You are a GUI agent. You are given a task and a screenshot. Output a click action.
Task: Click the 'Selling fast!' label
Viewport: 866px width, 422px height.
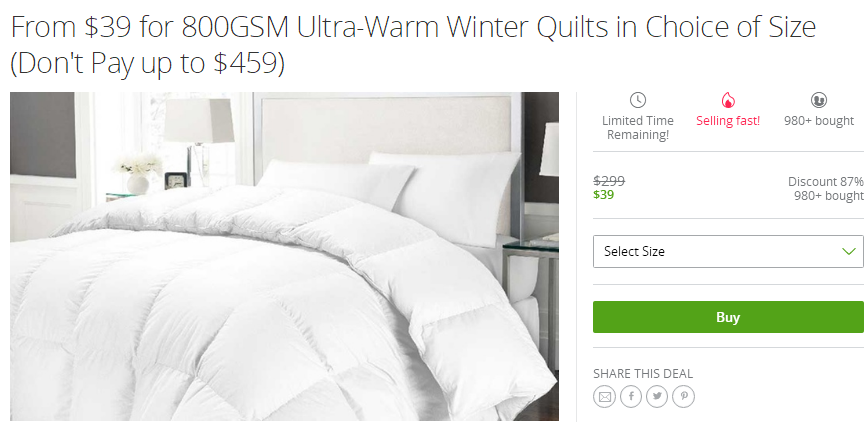[728, 121]
